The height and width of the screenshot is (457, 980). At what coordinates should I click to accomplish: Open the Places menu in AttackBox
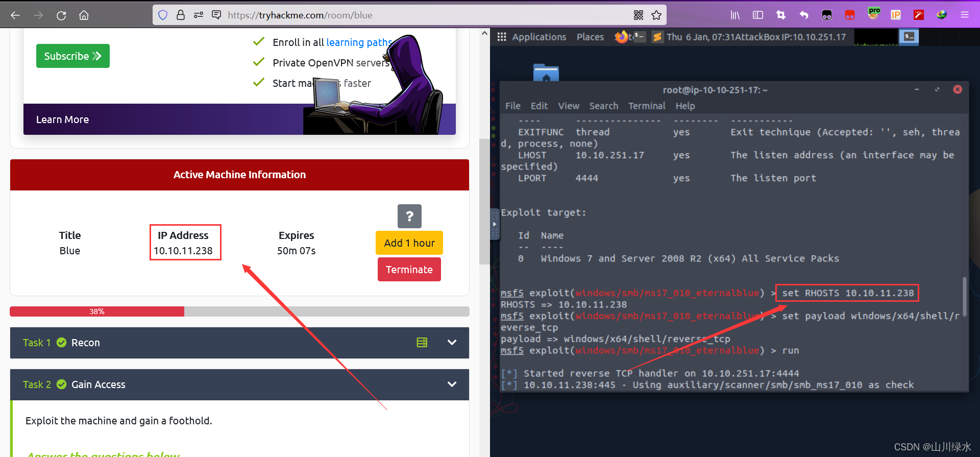(x=590, y=37)
